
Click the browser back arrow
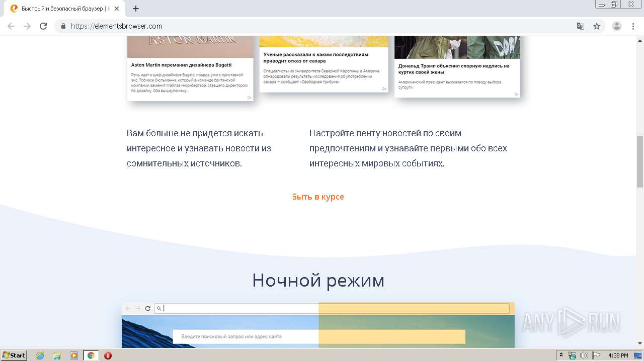pyautogui.click(x=11, y=26)
